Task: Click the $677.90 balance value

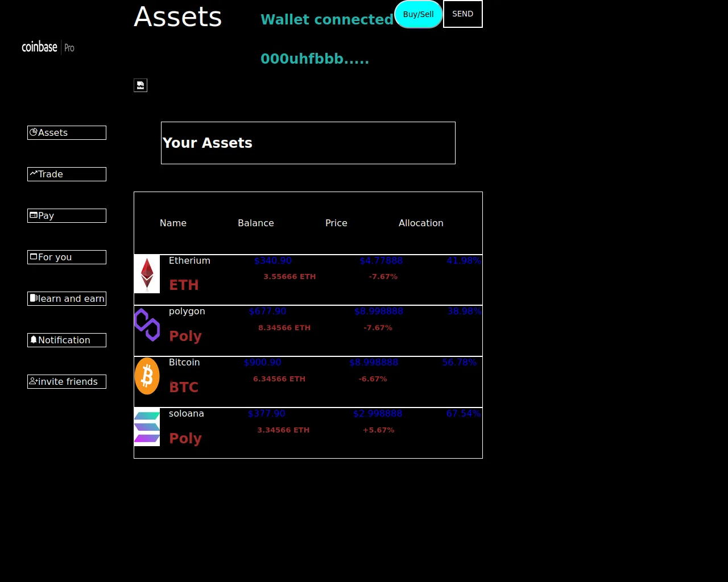Action: [267, 311]
